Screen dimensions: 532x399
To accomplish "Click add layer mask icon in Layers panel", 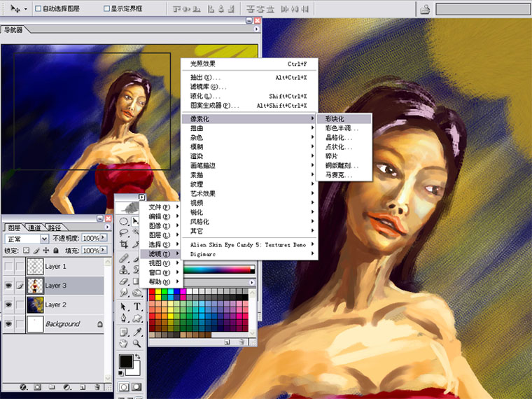I will [x=38, y=387].
